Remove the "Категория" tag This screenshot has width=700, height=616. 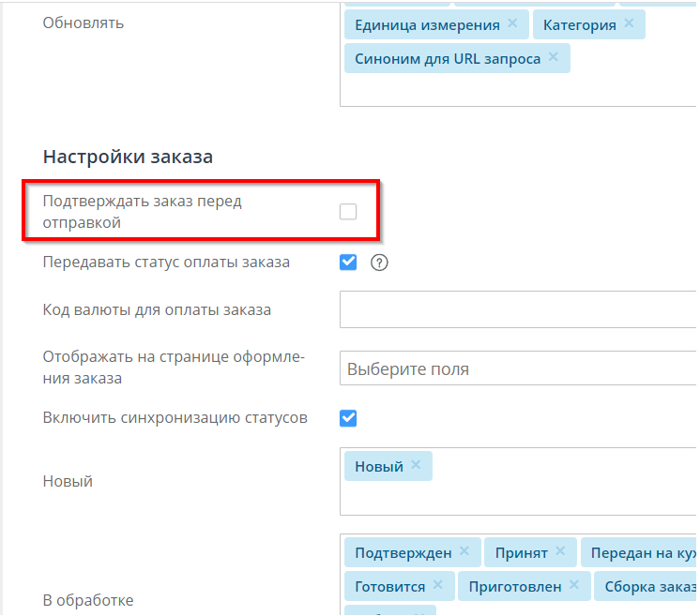click(629, 23)
